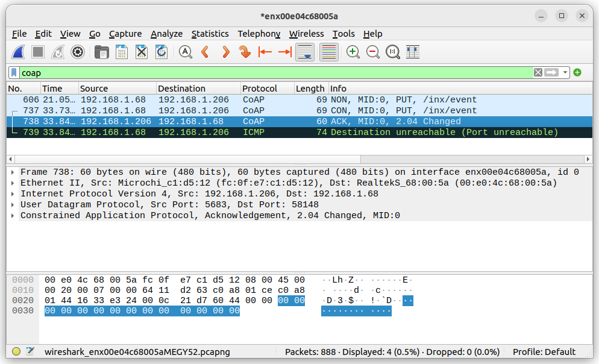Expand the User Datagram Protocol details

[x=13, y=205]
